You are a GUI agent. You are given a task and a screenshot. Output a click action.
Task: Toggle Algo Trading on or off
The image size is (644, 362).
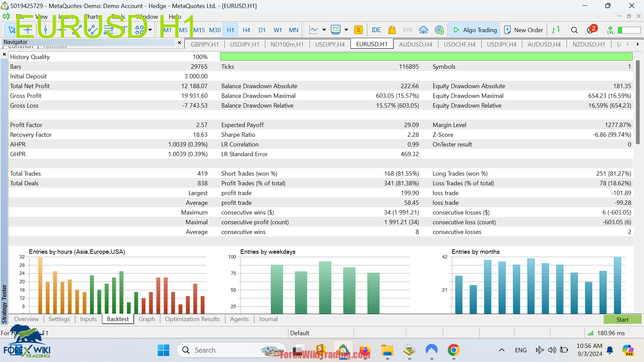tap(475, 30)
